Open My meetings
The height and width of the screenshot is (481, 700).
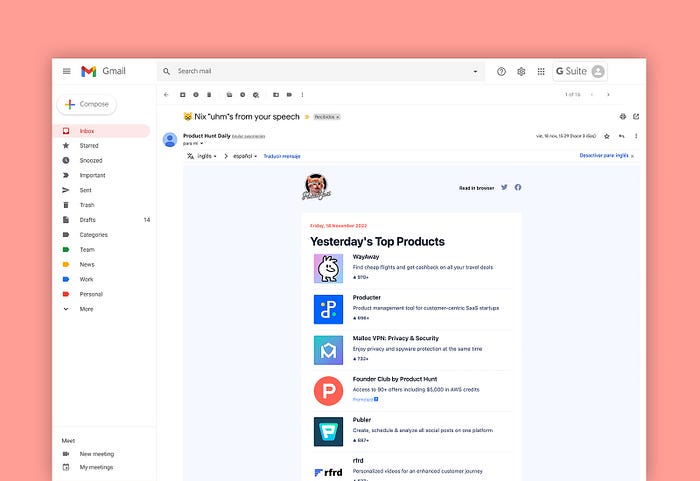96,467
